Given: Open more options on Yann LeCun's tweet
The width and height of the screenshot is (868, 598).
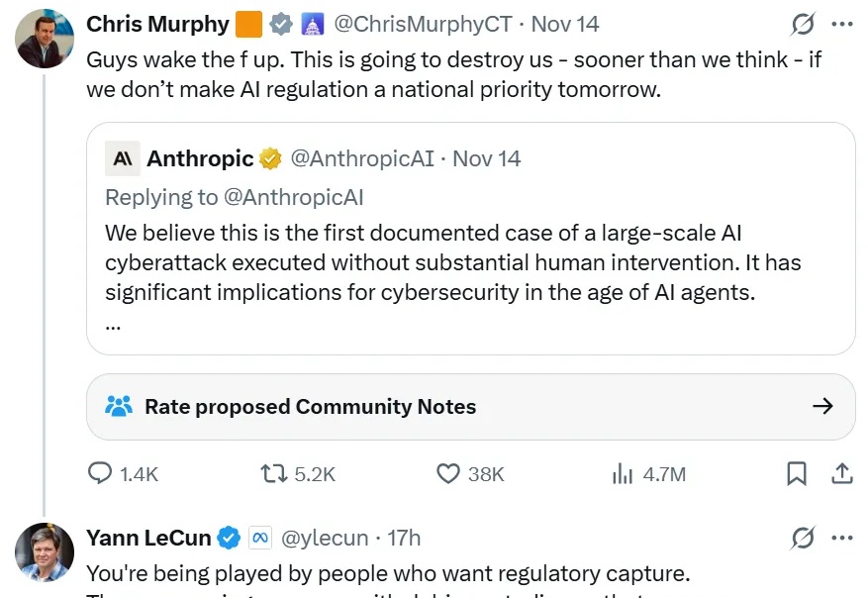Looking at the screenshot, I should (x=840, y=538).
